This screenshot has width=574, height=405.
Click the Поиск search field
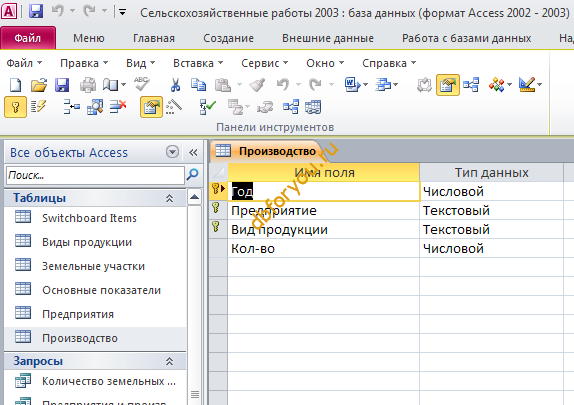[95, 175]
